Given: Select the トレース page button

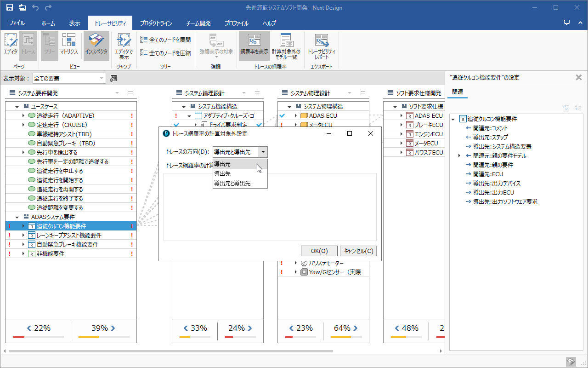Looking at the screenshot, I should coord(28,46).
